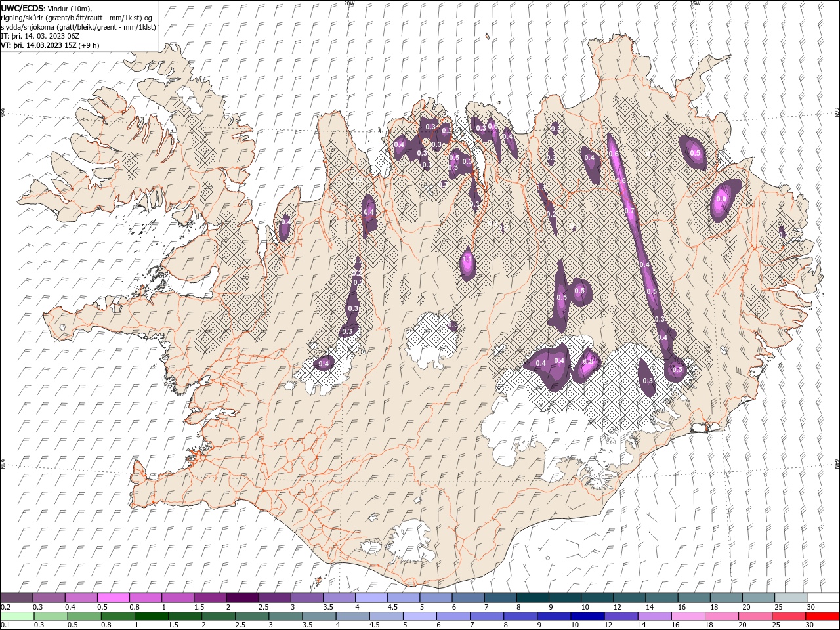Viewport: 840px width, 630px height.
Task: Click the 'slydda/snjókoma' legend description line
Action: [x=78, y=27]
